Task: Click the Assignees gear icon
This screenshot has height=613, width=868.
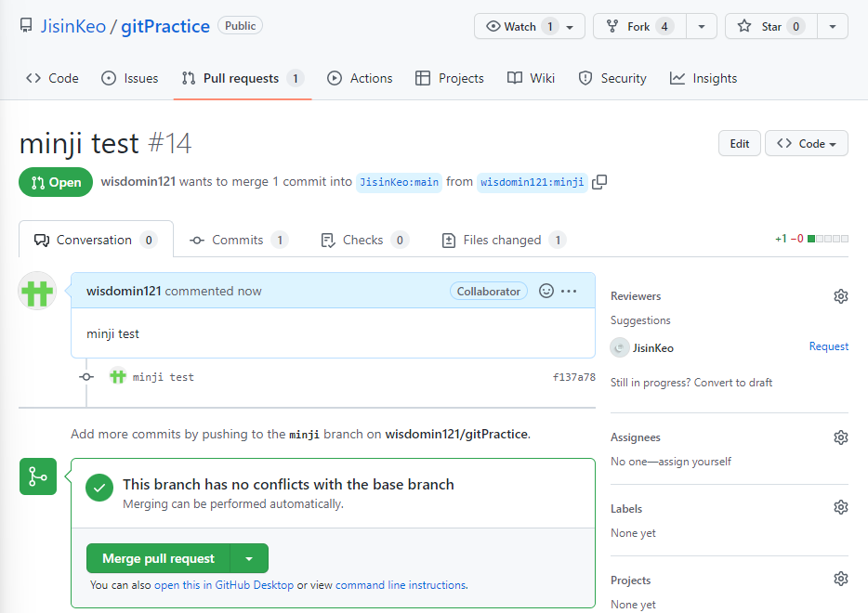Action: (840, 437)
